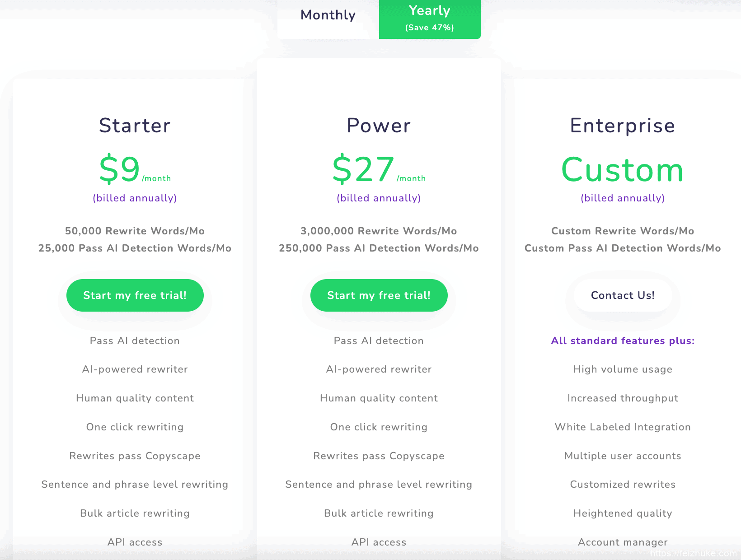Start the free trial for Power plan

379,295
